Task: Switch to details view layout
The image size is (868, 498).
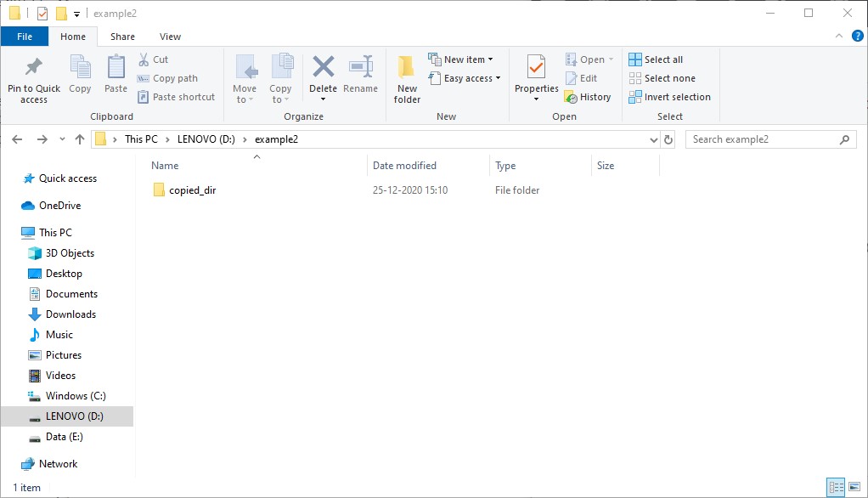Action: (836, 487)
